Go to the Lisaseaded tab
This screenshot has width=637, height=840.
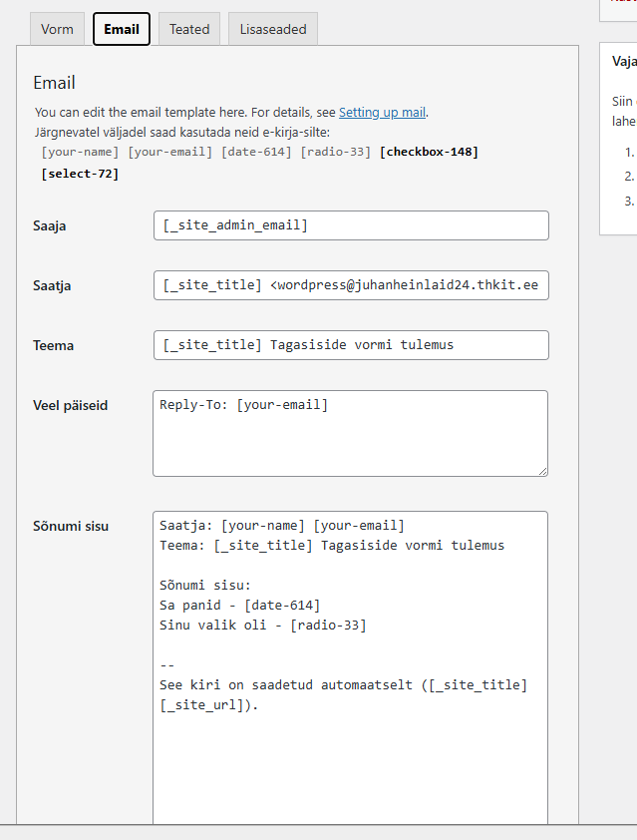click(273, 29)
